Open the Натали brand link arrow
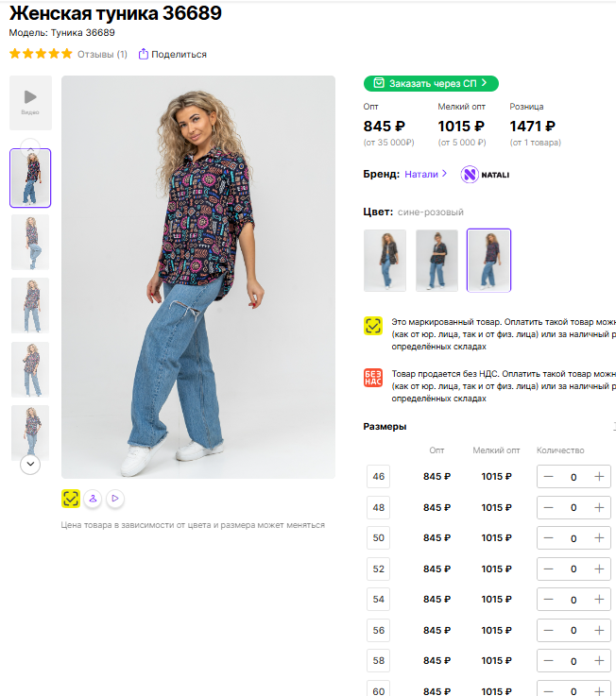 444,174
